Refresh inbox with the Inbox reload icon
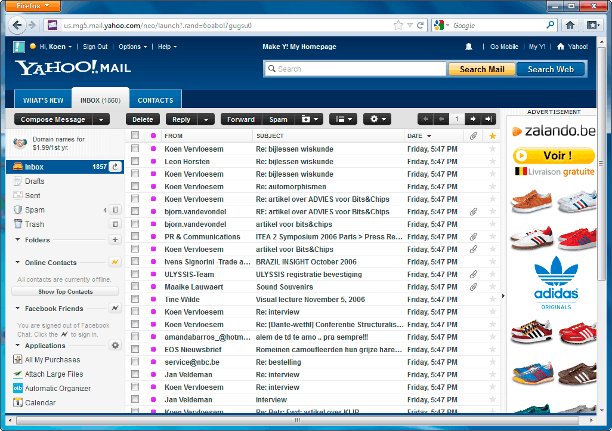 pos(115,167)
